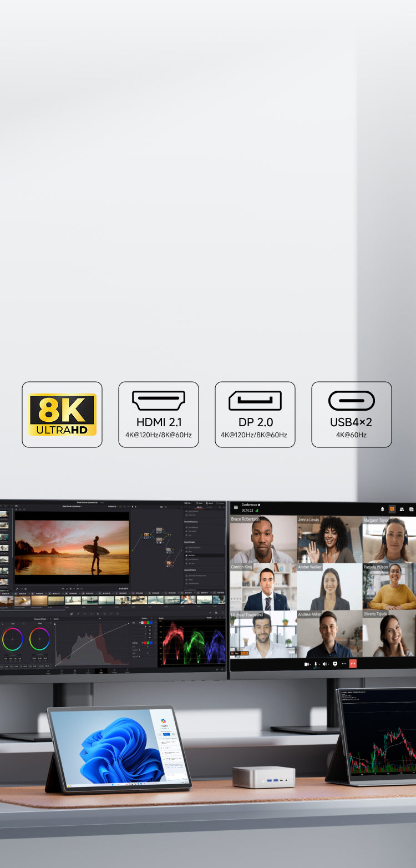
Task: Click the 8K Ultra HD badge
Action: [x=62, y=414]
